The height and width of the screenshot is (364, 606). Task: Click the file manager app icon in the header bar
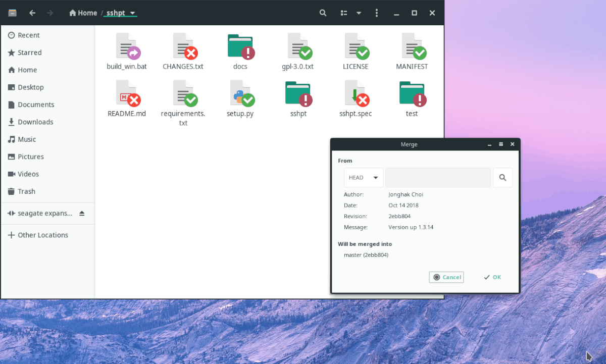[x=13, y=13]
